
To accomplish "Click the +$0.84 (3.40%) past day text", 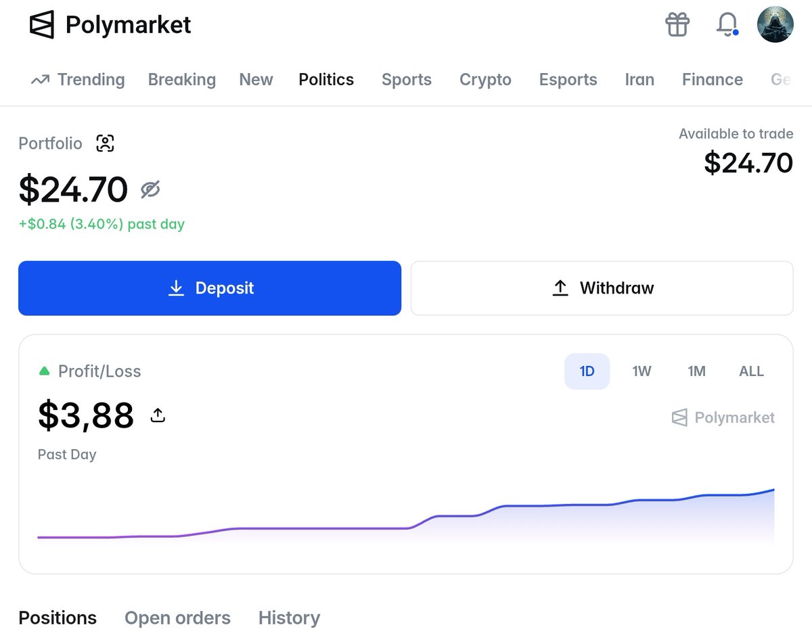I will click(x=101, y=224).
